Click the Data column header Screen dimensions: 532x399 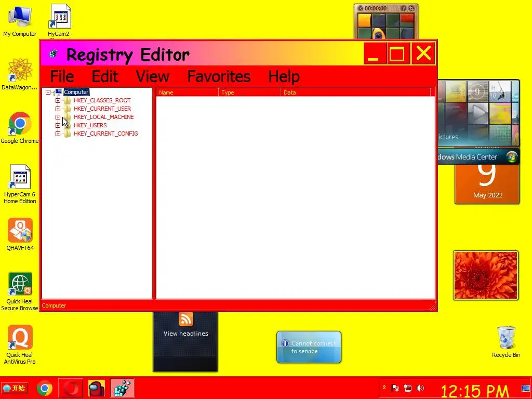tap(355, 92)
